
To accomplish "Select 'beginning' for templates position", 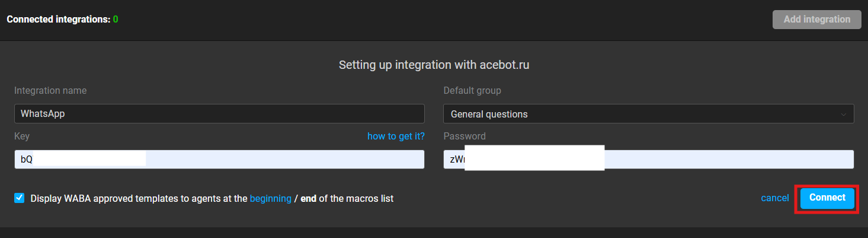I will [270, 199].
